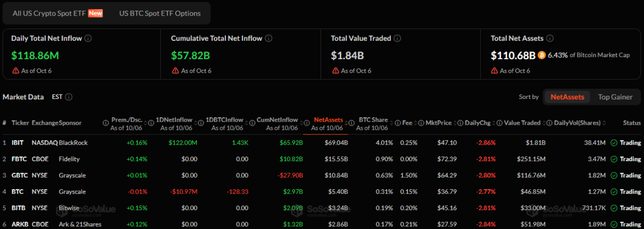Image resolution: width=644 pixels, height=229 pixels.
Task: Sort by NetAssets button
Action: 568,97
